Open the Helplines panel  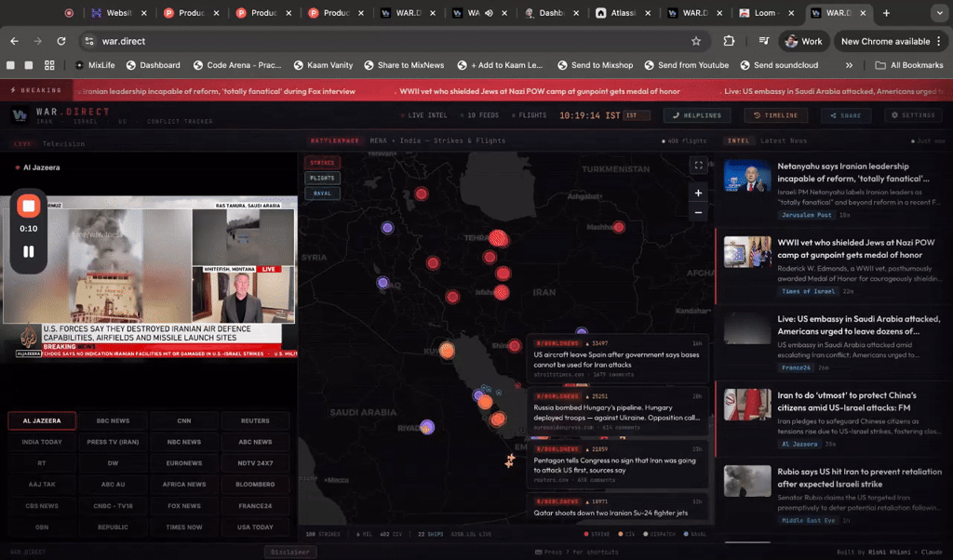click(697, 115)
